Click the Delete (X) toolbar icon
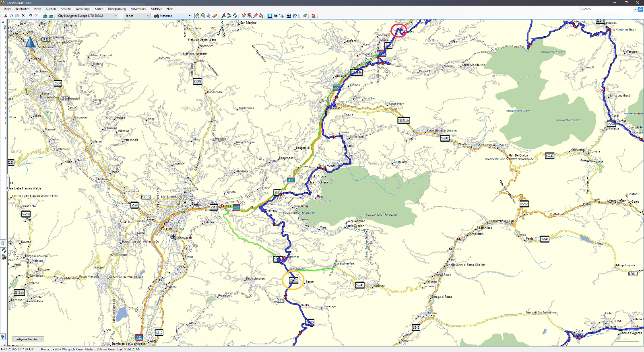 pyautogui.click(x=23, y=16)
